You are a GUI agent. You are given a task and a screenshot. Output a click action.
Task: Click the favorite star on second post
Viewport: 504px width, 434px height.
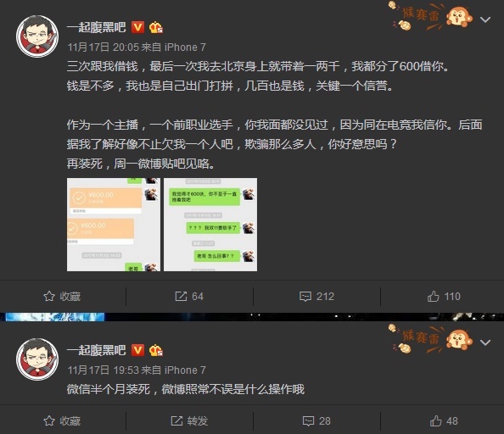(x=49, y=420)
